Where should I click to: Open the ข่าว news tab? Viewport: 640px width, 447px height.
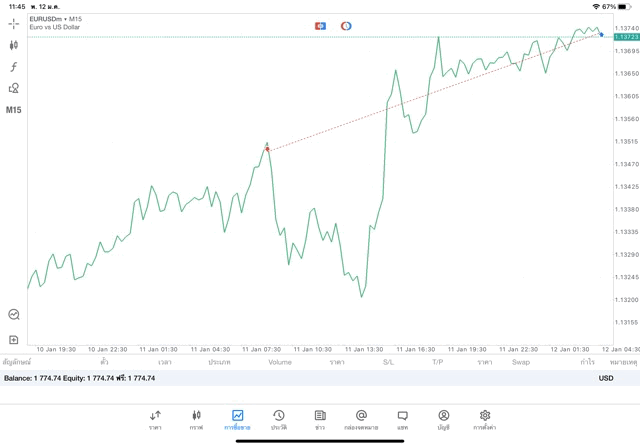pyautogui.click(x=320, y=419)
